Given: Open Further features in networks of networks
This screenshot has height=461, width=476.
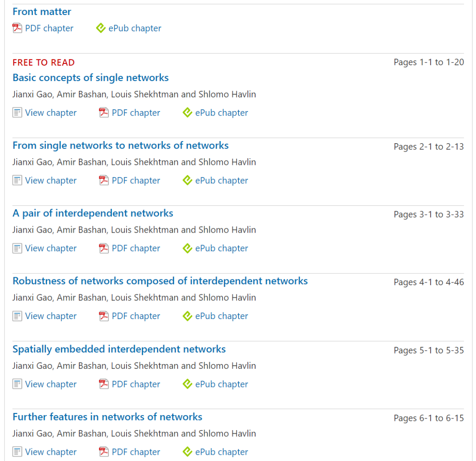Looking at the screenshot, I should coord(107,417).
